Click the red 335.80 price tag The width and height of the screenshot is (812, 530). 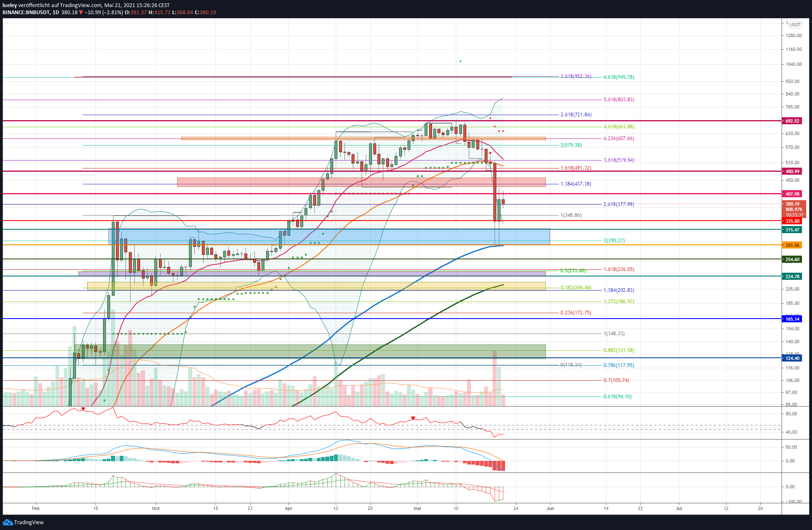[792, 221]
